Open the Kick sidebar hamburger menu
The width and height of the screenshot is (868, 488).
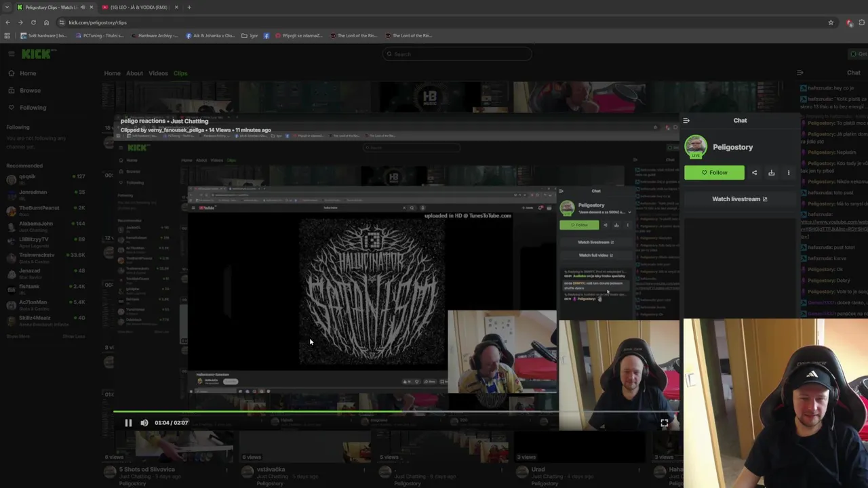(11, 54)
